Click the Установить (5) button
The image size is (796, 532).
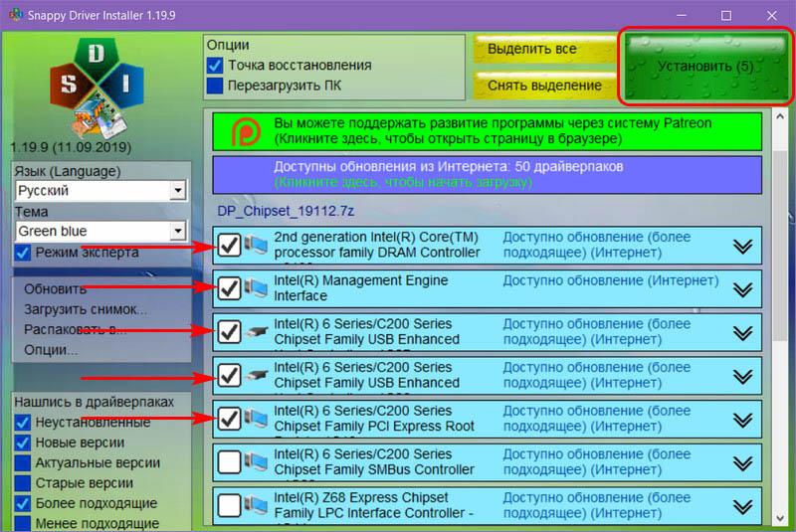coord(705,66)
